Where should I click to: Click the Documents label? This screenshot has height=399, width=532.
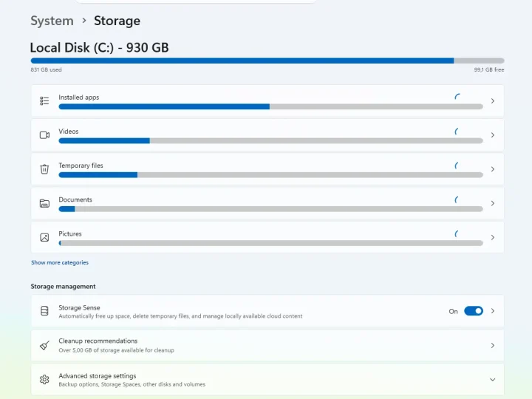coord(75,199)
